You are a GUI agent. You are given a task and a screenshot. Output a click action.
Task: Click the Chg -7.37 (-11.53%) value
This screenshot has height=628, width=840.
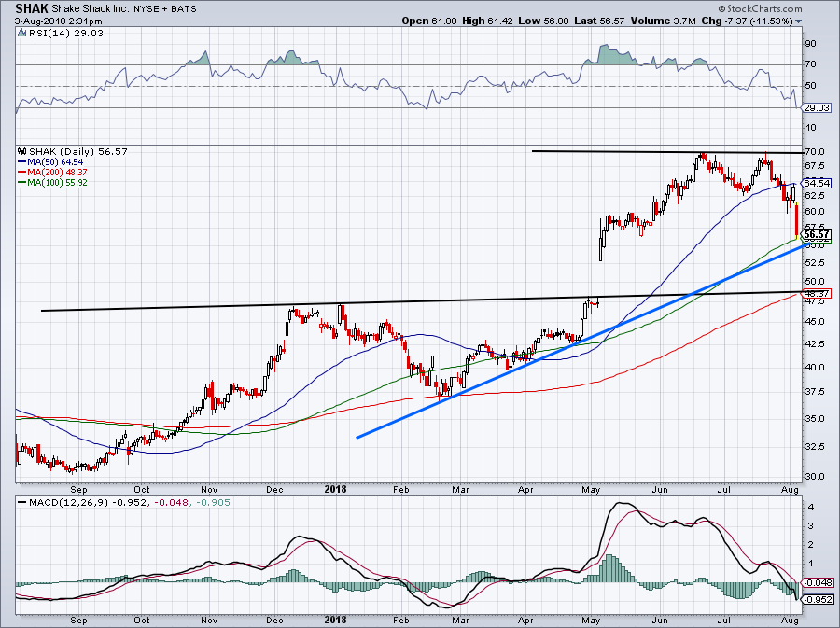click(747, 21)
